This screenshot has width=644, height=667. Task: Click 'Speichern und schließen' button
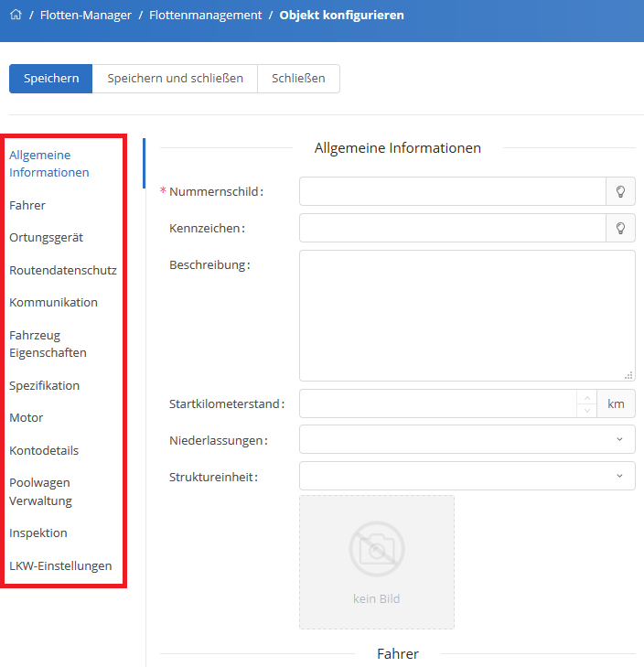pyautogui.click(x=175, y=79)
